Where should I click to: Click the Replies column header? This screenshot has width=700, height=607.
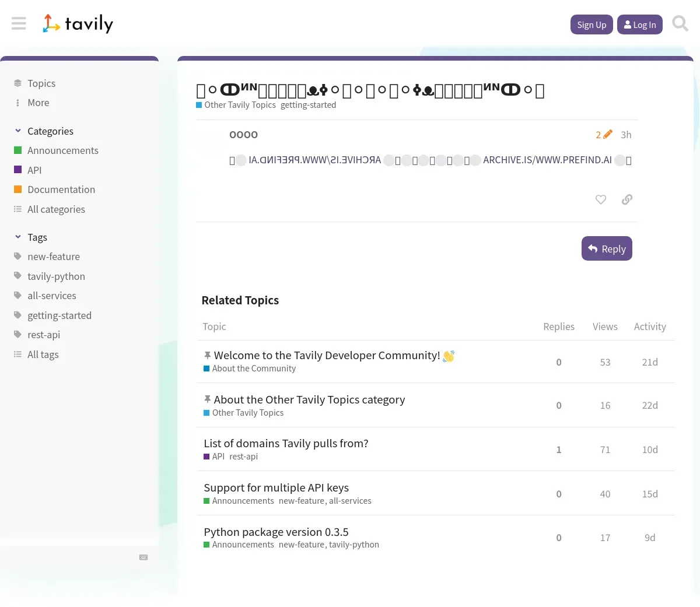(x=559, y=327)
